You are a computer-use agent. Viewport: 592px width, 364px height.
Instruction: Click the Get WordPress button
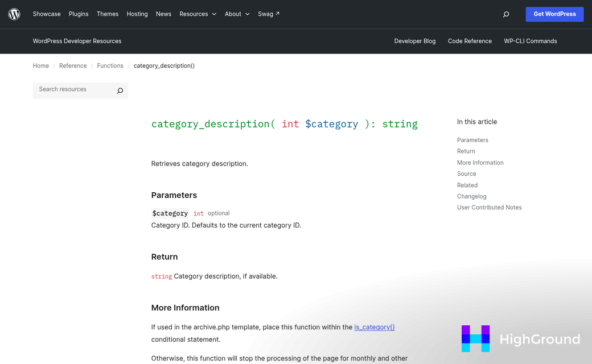[554, 14]
